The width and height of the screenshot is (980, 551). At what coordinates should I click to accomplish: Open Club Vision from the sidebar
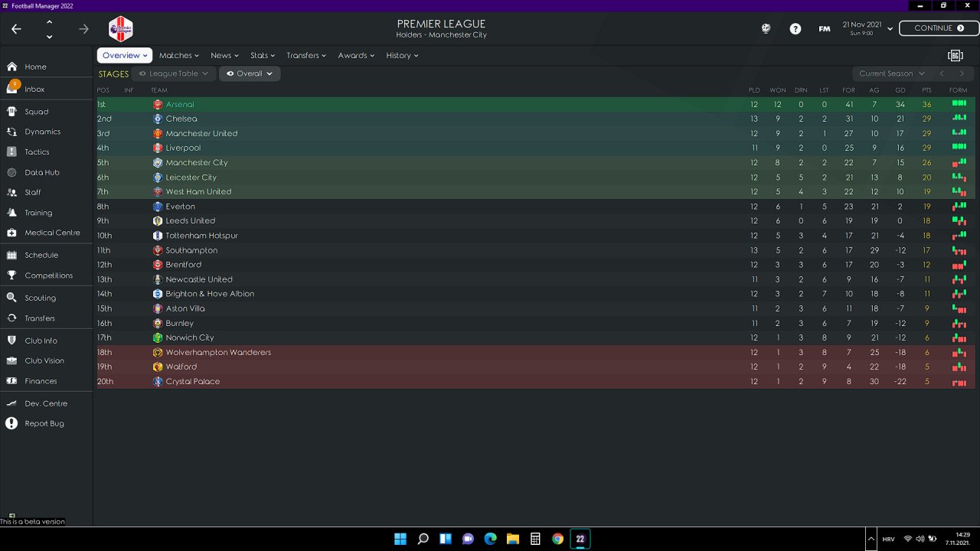point(44,360)
